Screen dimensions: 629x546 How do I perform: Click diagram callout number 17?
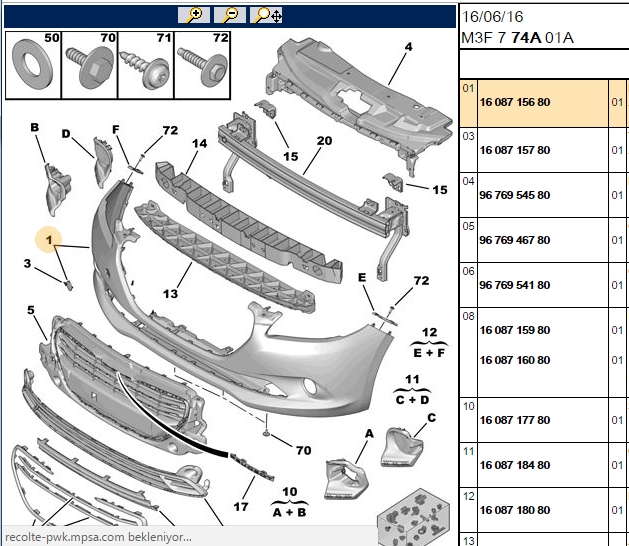click(x=241, y=507)
